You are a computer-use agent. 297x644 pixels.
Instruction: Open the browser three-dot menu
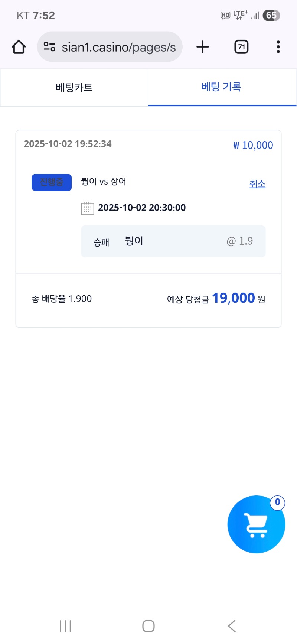click(x=278, y=47)
